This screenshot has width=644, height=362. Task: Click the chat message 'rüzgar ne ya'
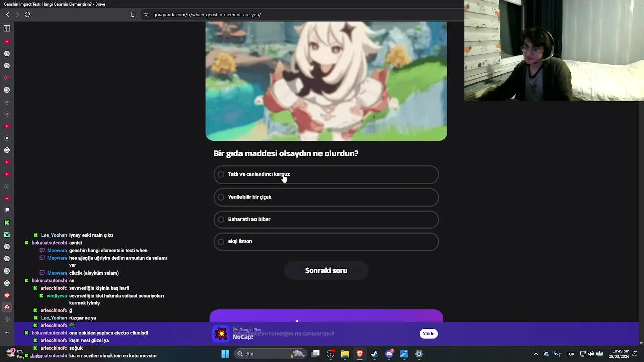click(x=83, y=318)
